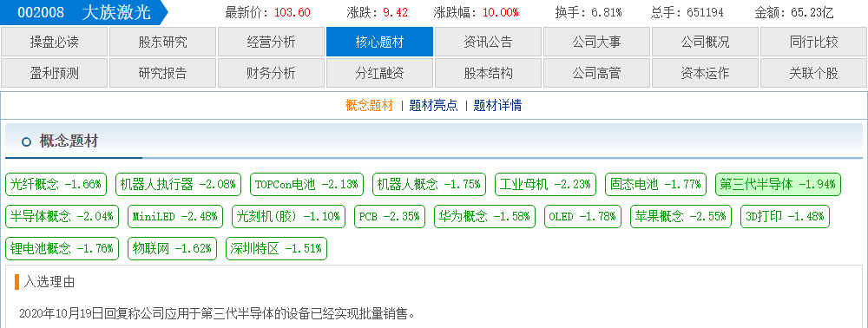Viewport: 868px width, 328px height.
Task: Switch to 资本运作 tab
Action: 705,73
